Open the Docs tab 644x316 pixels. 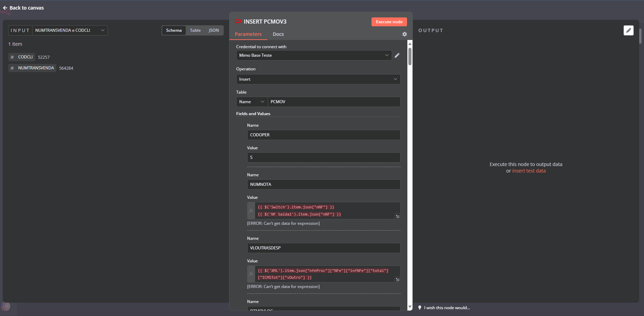278,34
